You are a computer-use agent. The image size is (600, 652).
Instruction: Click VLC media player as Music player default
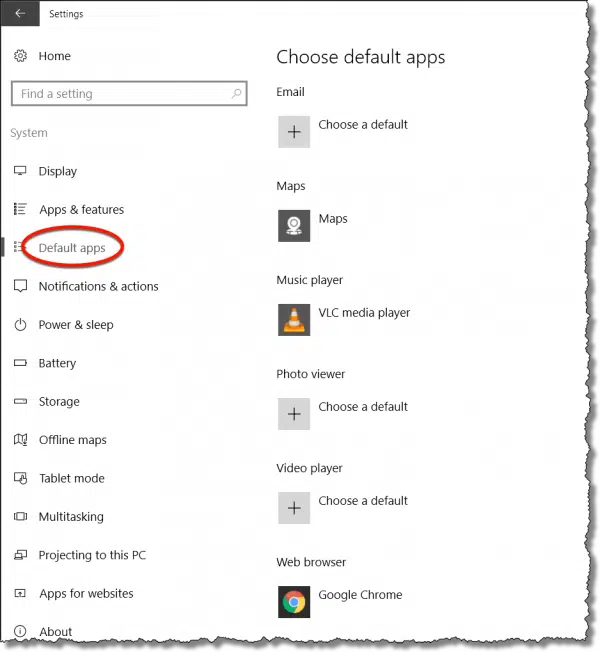click(x=364, y=313)
